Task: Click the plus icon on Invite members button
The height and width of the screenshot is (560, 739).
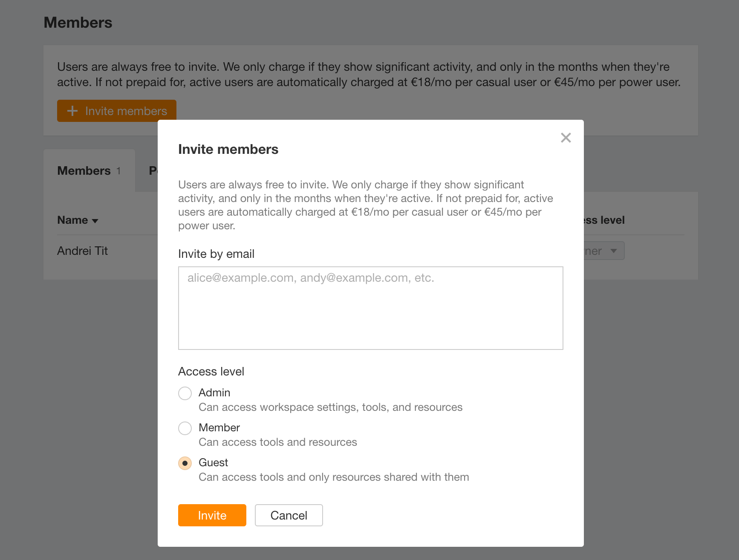Action: tap(72, 111)
